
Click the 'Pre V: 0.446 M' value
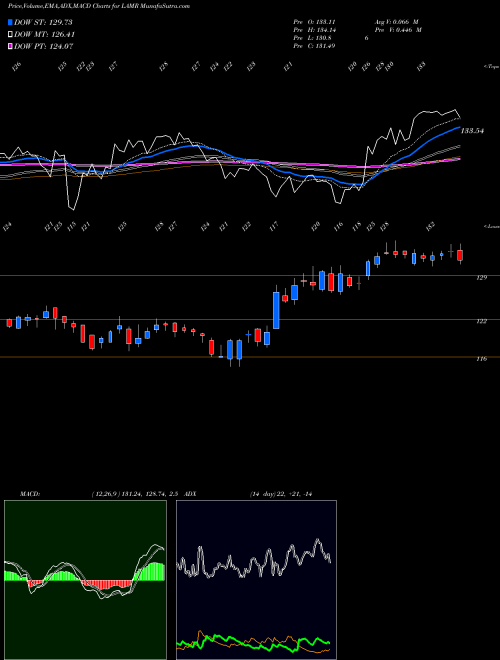coord(398,30)
